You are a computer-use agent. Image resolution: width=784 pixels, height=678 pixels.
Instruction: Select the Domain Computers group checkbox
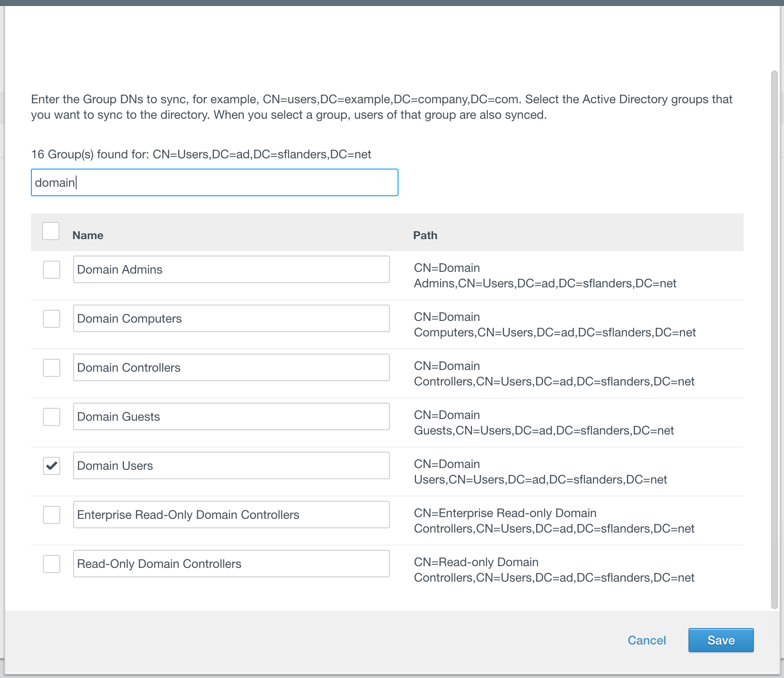52,319
